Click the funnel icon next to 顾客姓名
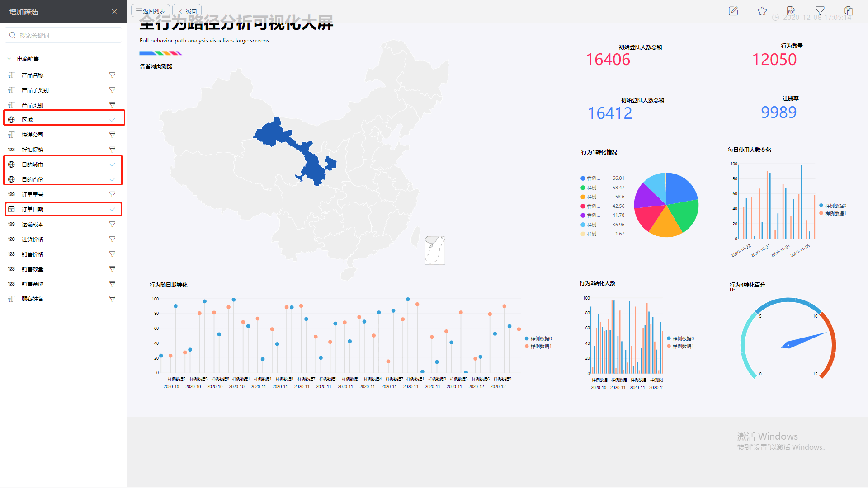The width and height of the screenshot is (868, 488). click(x=112, y=299)
